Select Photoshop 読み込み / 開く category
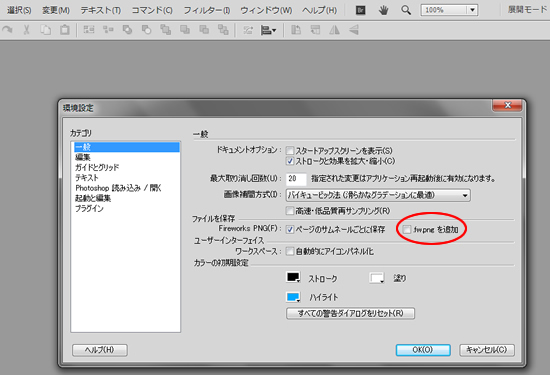 pyautogui.click(x=126, y=188)
